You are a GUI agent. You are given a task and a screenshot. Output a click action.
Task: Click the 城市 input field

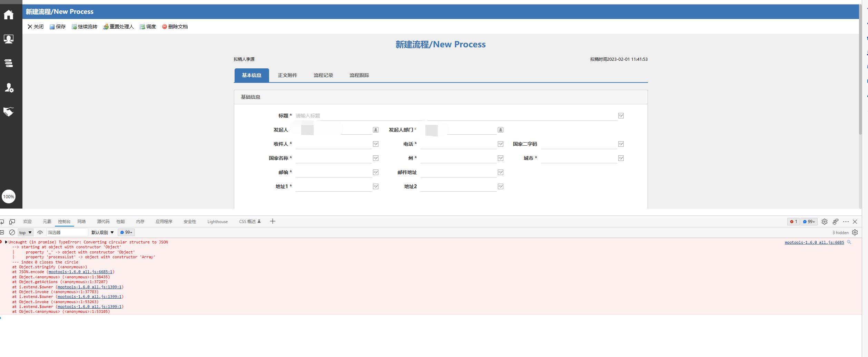[x=579, y=158]
